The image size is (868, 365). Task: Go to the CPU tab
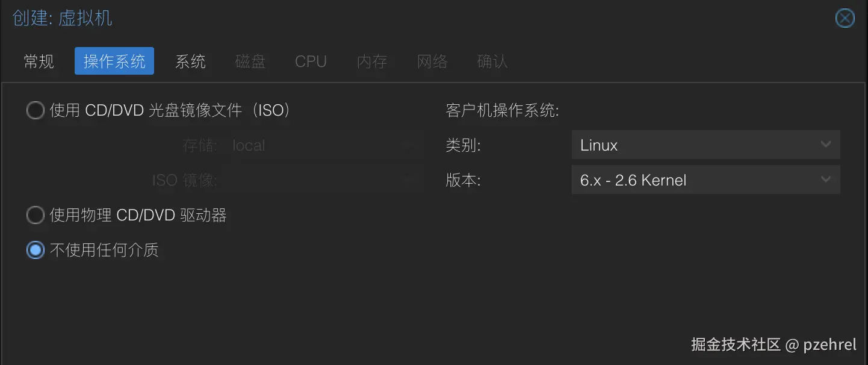click(x=311, y=61)
